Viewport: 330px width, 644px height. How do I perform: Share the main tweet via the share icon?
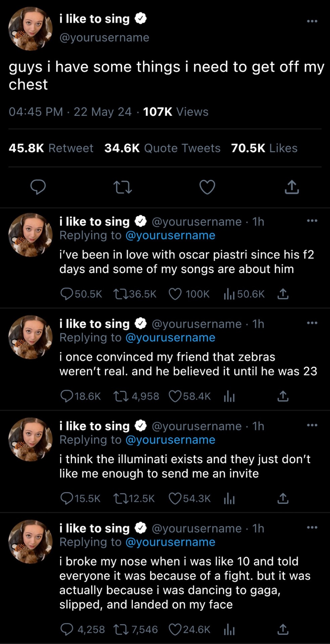click(x=291, y=187)
